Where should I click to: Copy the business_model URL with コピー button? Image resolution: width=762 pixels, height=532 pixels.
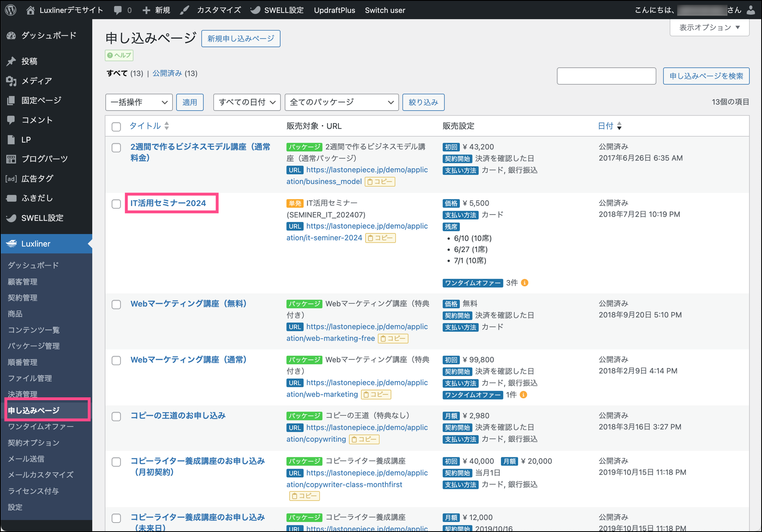coord(380,182)
